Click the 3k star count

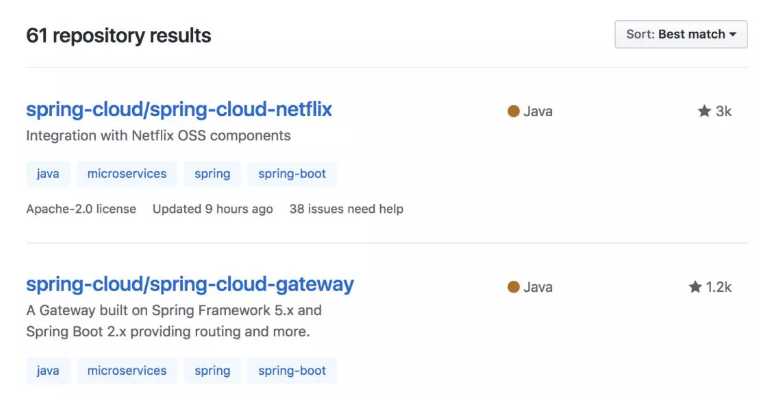click(723, 111)
